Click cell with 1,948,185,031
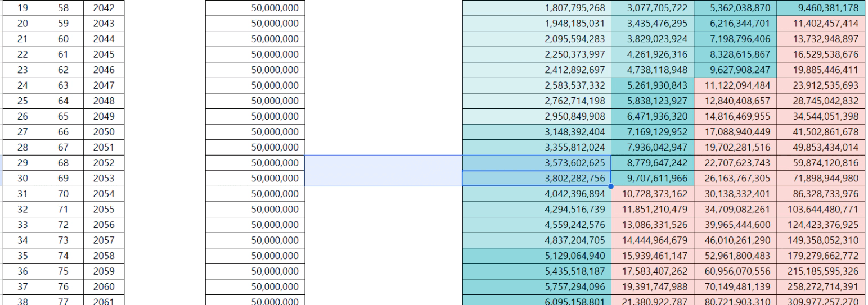868x305 pixels. coord(537,24)
